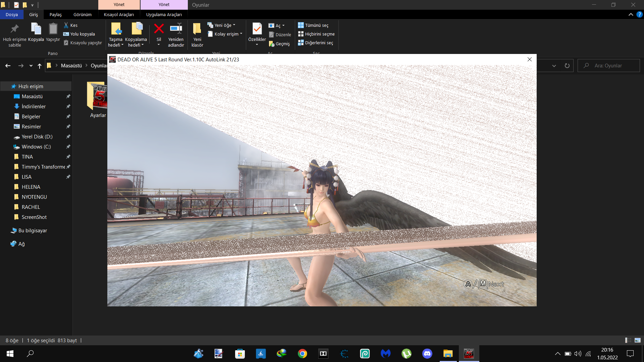Click Tümünü seç select all
644x362 pixels.
(313, 25)
